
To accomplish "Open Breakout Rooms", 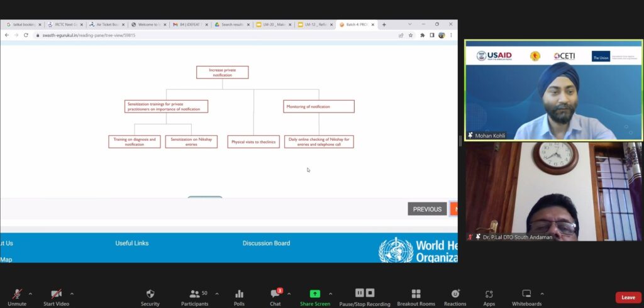I will [x=416, y=294].
